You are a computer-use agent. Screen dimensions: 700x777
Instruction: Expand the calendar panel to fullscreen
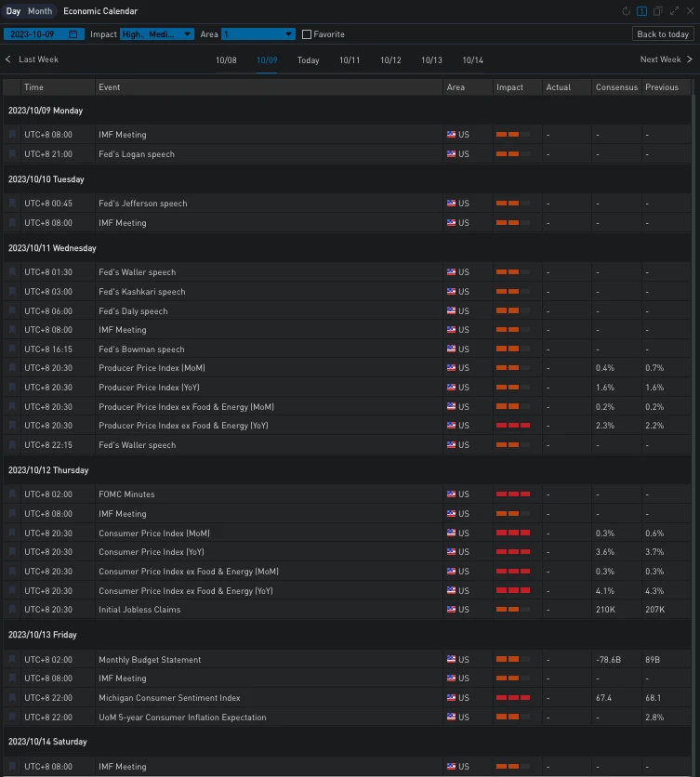tap(674, 11)
